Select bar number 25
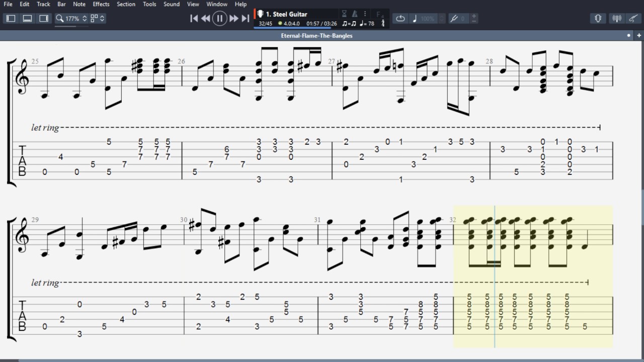The height and width of the screenshot is (362, 644). (x=35, y=61)
